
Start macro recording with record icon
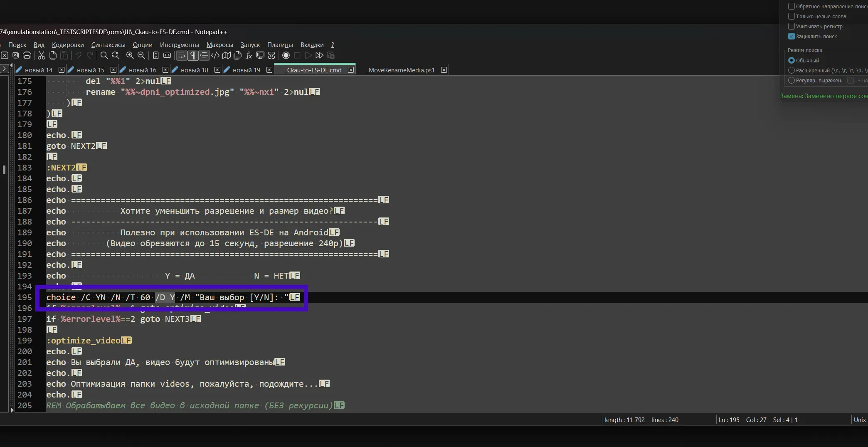pyautogui.click(x=286, y=55)
